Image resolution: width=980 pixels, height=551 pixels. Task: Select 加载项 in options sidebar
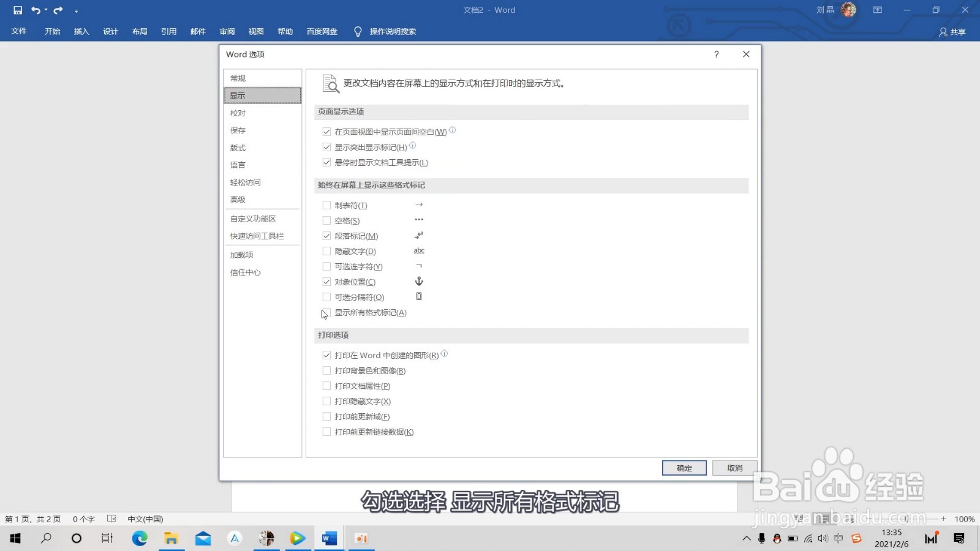point(262,255)
